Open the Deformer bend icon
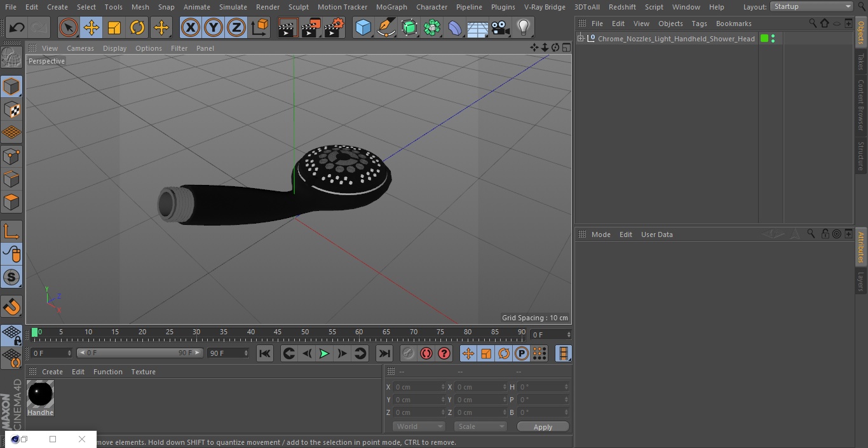This screenshot has height=448, width=868. pyautogui.click(x=455, y=27)
